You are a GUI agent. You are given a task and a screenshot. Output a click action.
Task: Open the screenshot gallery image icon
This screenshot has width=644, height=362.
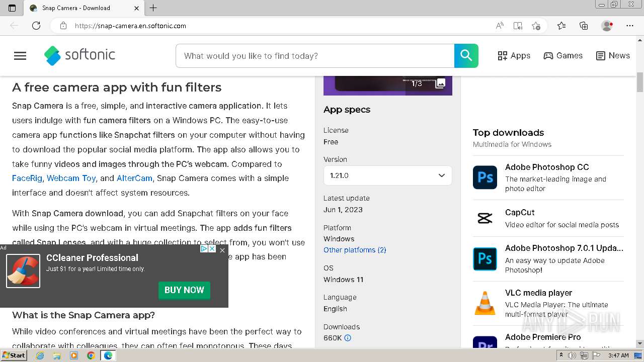[440, 83]
